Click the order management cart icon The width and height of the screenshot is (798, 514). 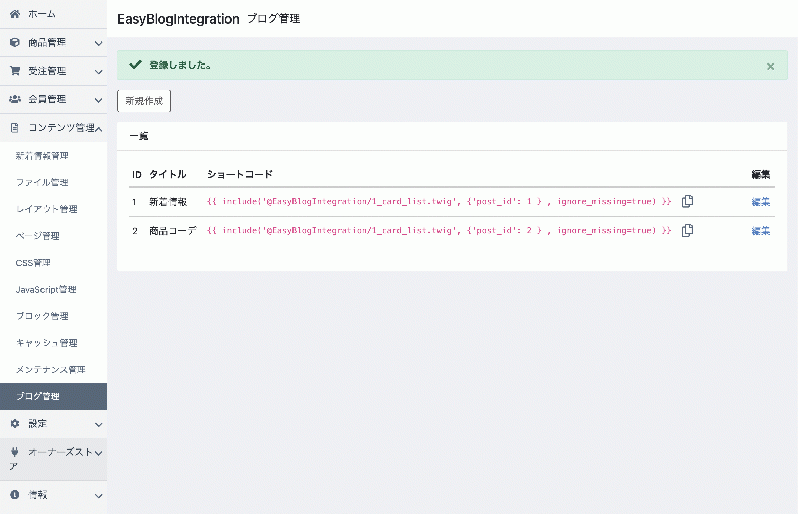point(14,71)
